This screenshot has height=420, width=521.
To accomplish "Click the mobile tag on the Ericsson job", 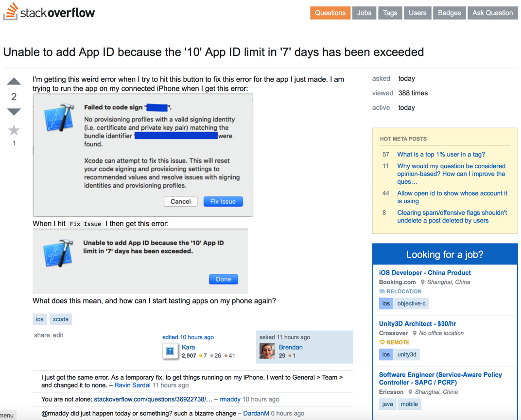I will pyautogui.click(x=409, y=404).
